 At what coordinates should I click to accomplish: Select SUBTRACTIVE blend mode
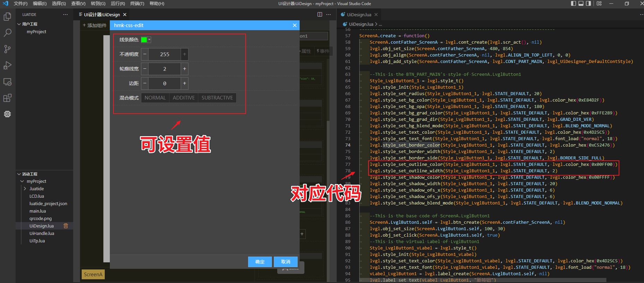click(x=217, y=98)
